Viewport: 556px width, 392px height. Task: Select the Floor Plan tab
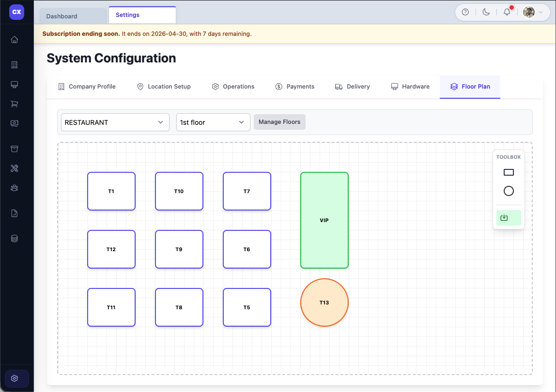(x=470, y=87)
